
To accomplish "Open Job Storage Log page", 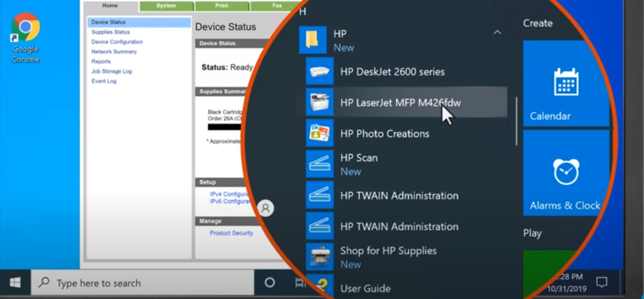I will (112, 71).
